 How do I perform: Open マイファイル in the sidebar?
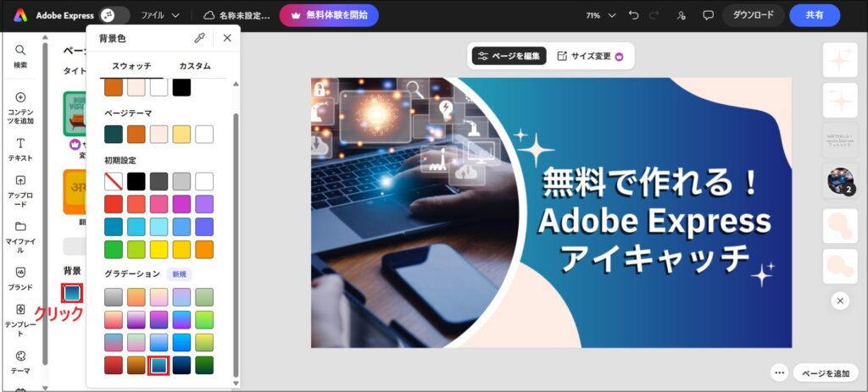click(20, 237)
